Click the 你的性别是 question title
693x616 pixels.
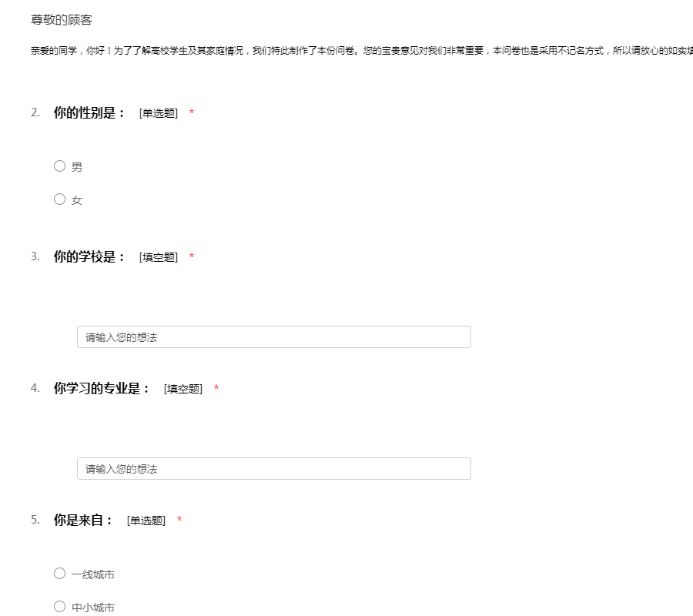click(89, 113)
